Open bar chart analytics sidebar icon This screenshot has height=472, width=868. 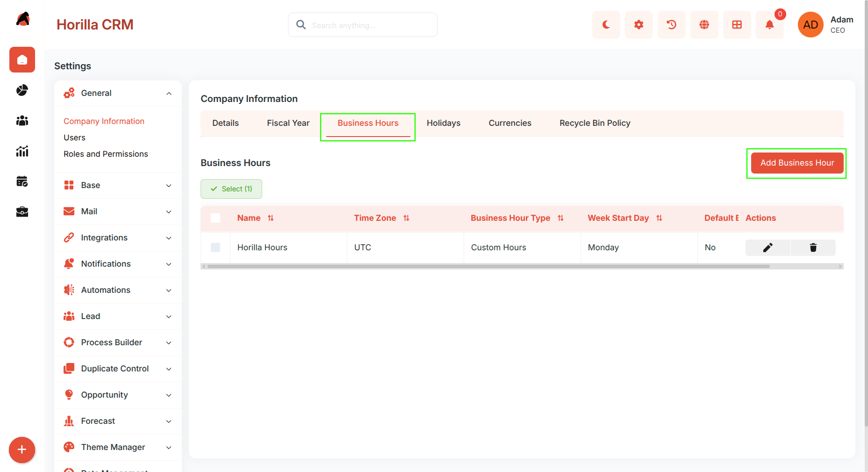[22, 151]
